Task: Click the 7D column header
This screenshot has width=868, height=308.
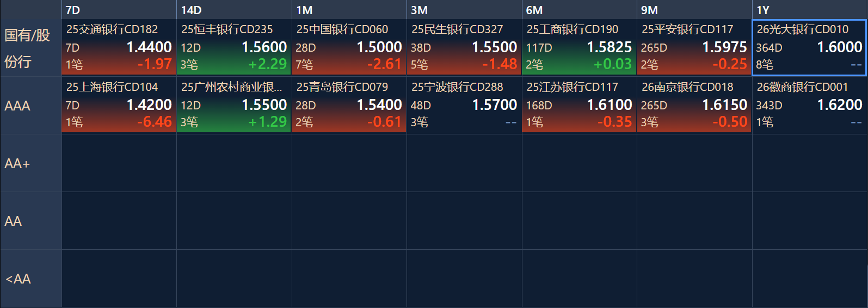Action: [x=119, y=10]
